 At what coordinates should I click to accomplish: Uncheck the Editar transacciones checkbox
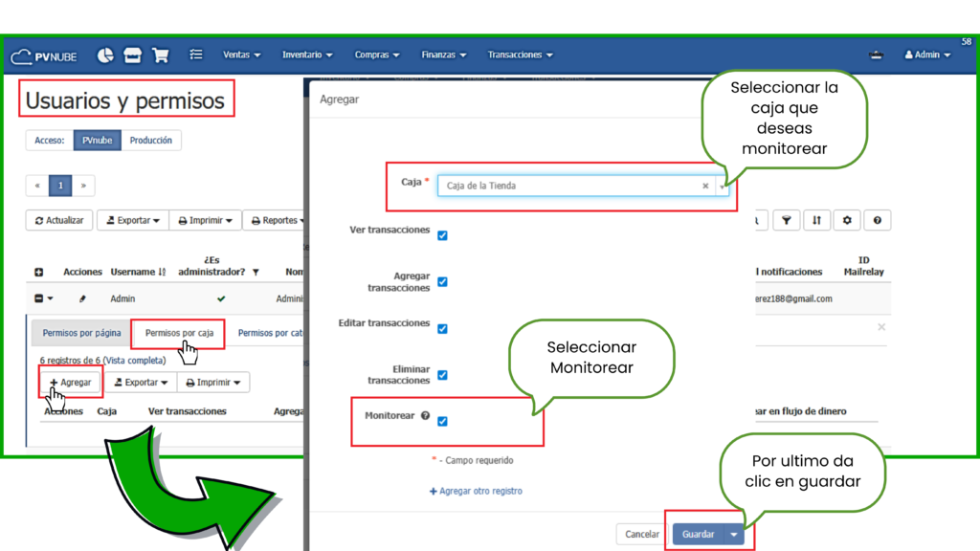click(442, 329)
